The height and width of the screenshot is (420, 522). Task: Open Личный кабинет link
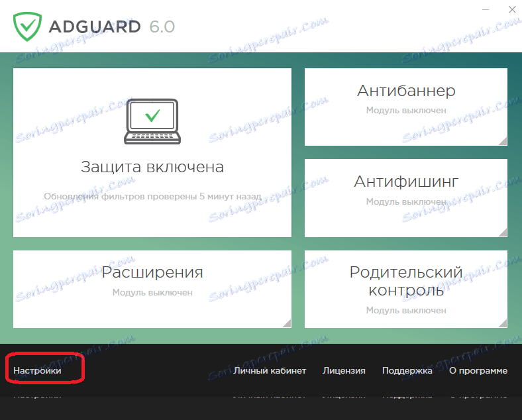(x=270, y=371)
